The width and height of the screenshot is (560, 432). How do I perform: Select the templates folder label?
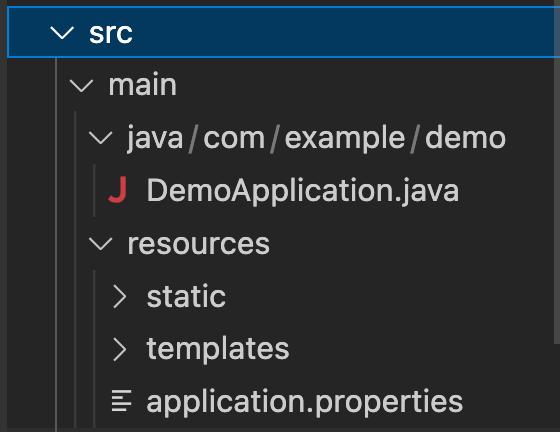pos(218,349)
